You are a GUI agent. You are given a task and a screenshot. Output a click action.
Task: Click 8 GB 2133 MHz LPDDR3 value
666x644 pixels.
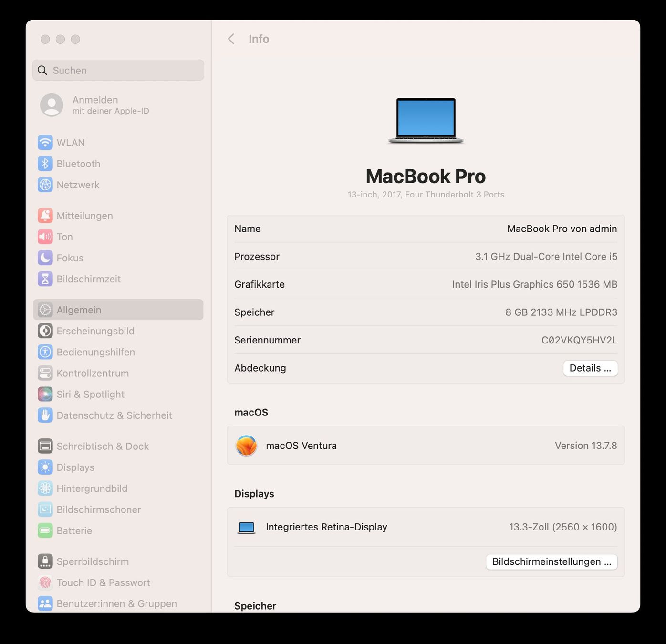(x=561, y=312)
